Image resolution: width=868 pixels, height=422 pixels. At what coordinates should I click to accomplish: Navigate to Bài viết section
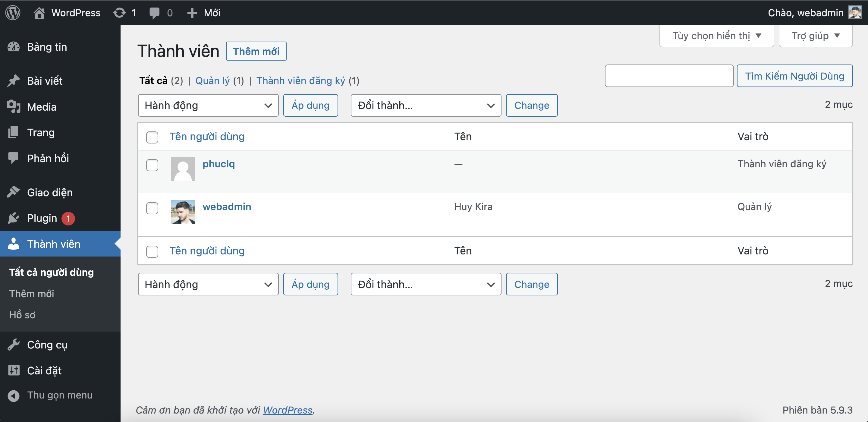[45, 80]
